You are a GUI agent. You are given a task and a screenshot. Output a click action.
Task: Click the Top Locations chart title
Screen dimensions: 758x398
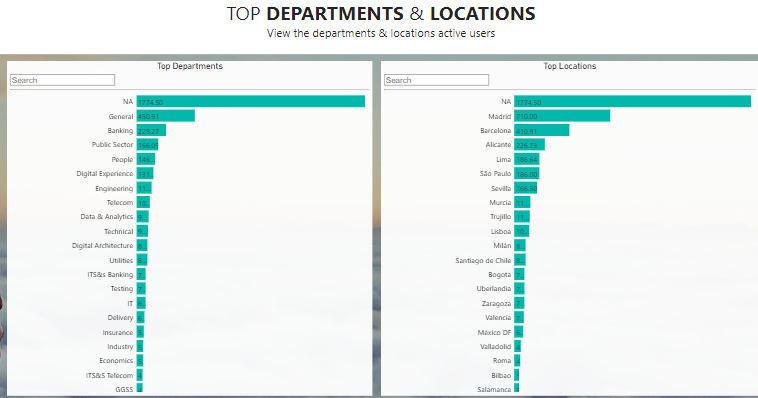pos(569,66)
